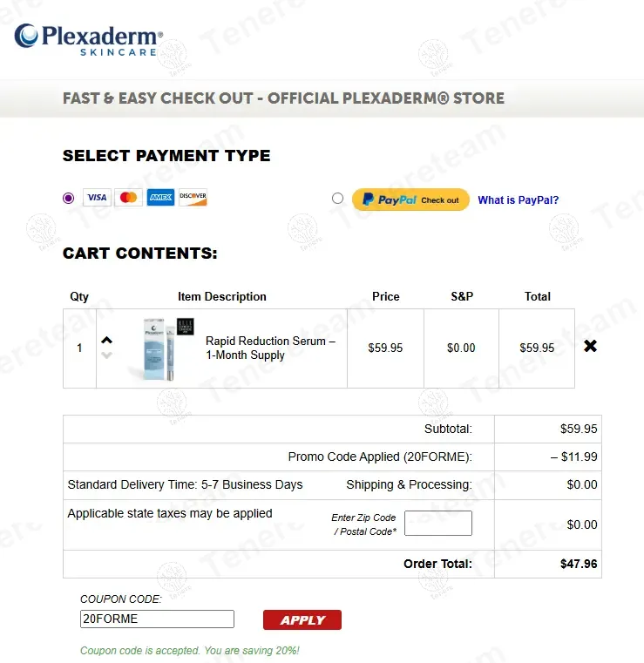Click the Rapid Reduction Serum item description

pyautogui.click(x=270, y=348)
